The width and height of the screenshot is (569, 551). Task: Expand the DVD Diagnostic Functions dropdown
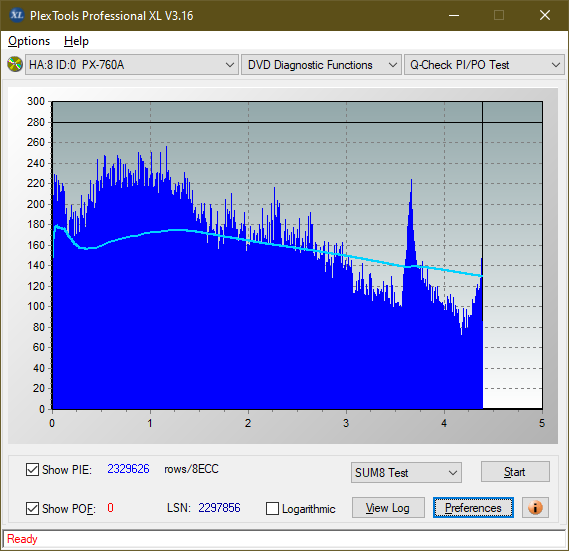pyautogui.click(x=321, y=65)
